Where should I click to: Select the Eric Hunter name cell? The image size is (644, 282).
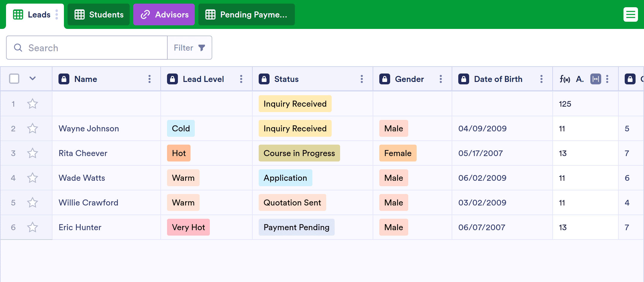pyautogui.click(x=106, y=227)
